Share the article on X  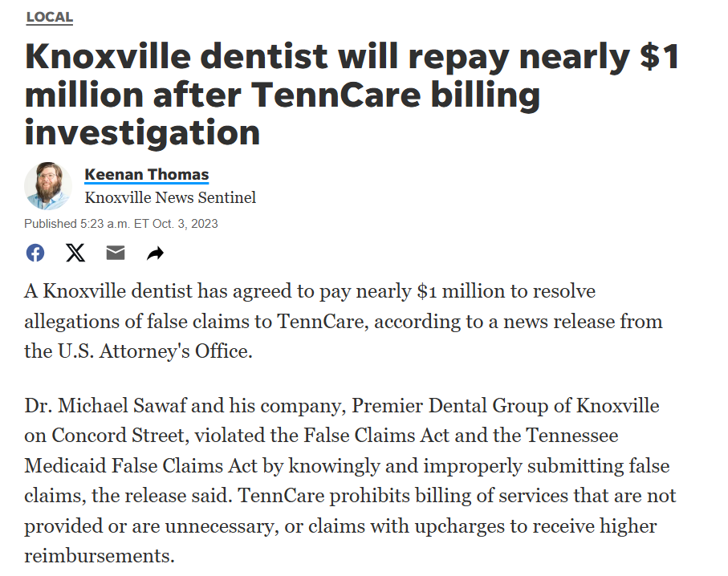75,253
